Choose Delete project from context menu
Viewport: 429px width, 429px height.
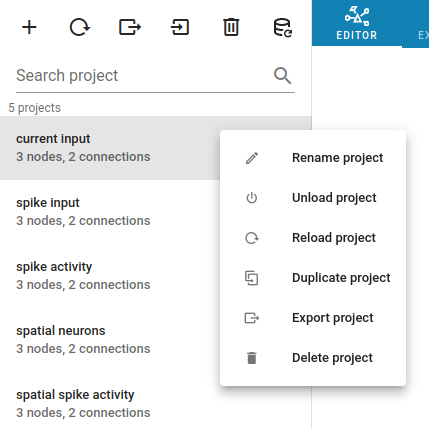[x=313, y=358]
